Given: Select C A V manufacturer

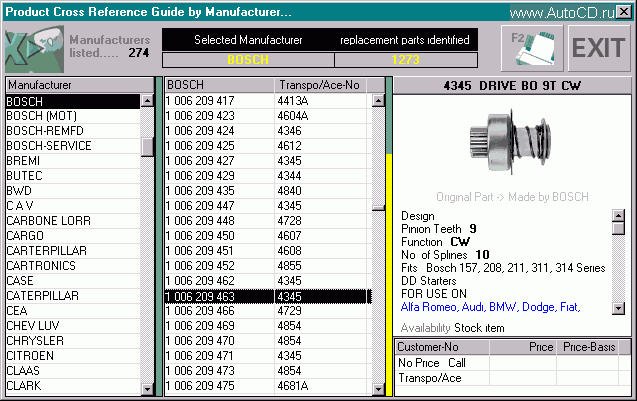Looking at the screenshot, I should tap(73, 206).
